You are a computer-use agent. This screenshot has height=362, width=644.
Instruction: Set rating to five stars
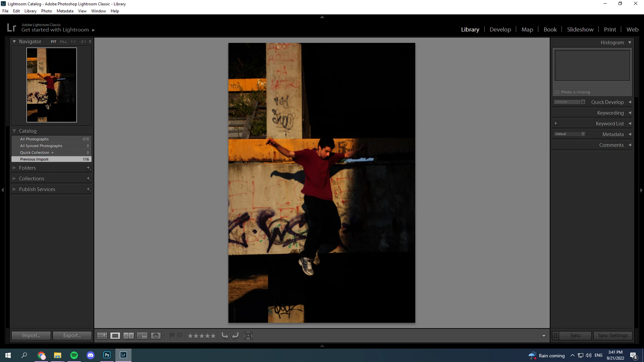click(x=213, y=336)
